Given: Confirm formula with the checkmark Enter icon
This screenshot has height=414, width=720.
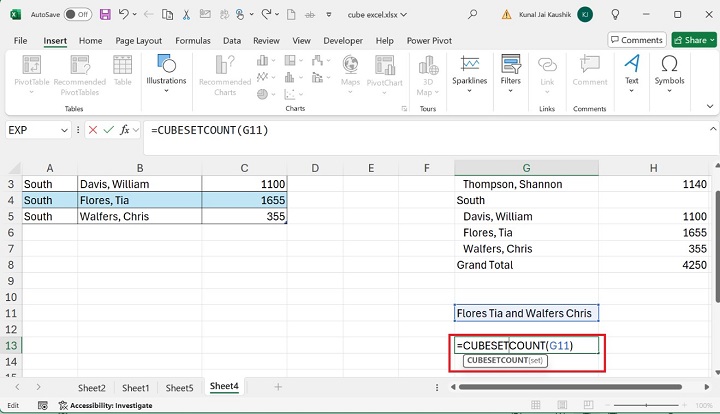Looking at the screenshot, I should 109,130.
